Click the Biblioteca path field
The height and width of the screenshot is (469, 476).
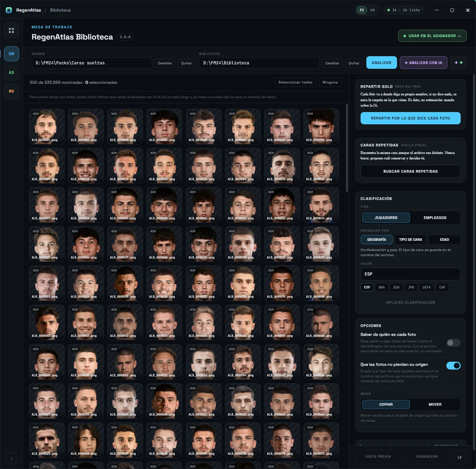(x=259, y=63)
